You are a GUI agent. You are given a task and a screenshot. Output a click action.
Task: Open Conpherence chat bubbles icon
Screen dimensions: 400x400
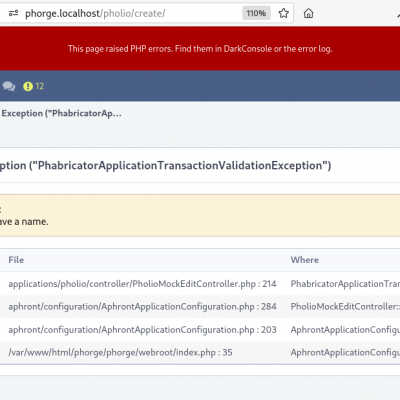[x=9, y=86]
